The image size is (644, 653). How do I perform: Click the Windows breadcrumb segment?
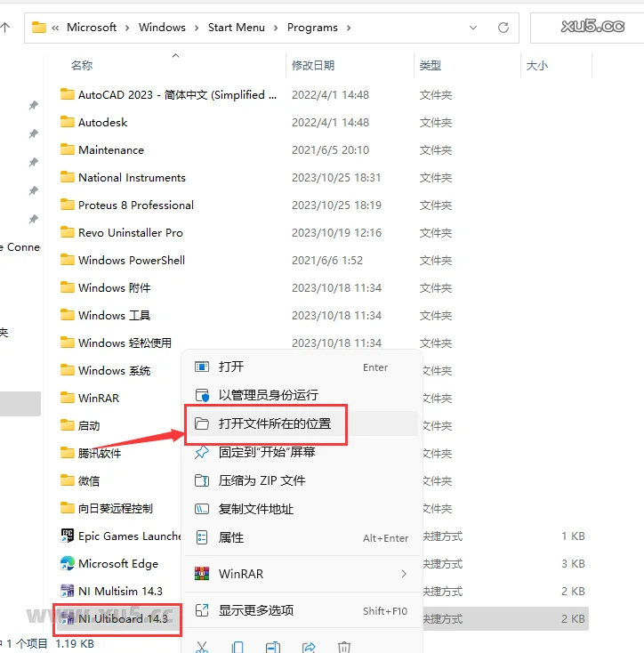coord(163,28)
